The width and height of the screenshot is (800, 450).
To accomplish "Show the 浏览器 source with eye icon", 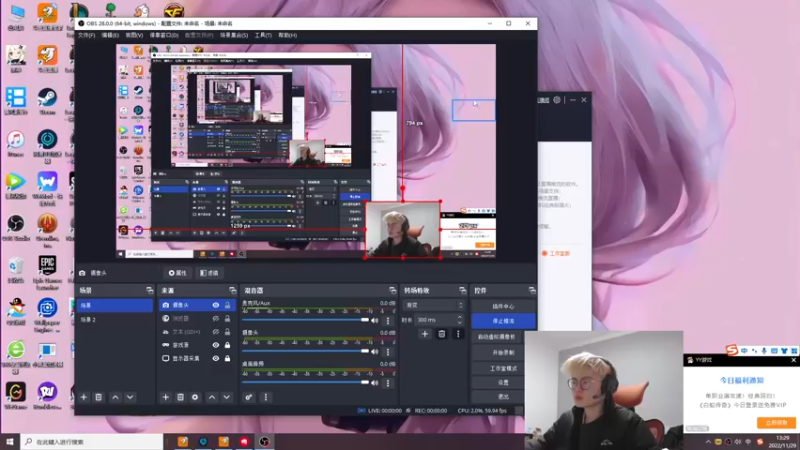I will click(216, 318).
